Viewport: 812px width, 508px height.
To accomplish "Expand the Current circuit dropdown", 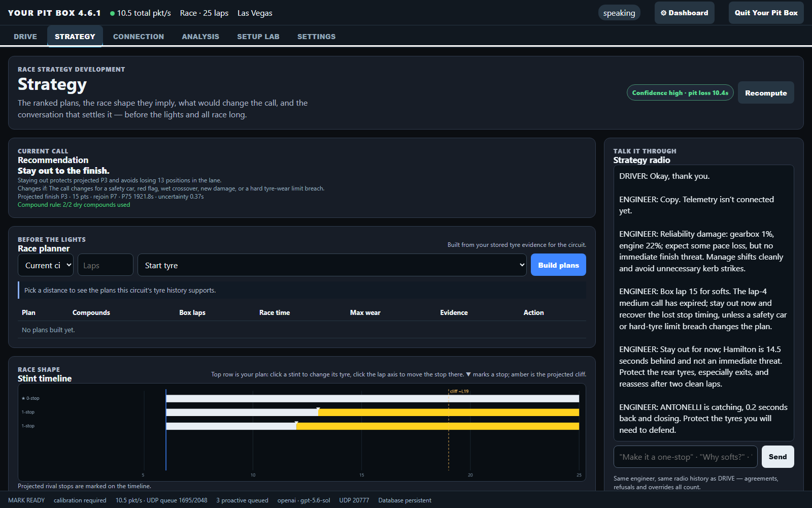I will (46, 265).
